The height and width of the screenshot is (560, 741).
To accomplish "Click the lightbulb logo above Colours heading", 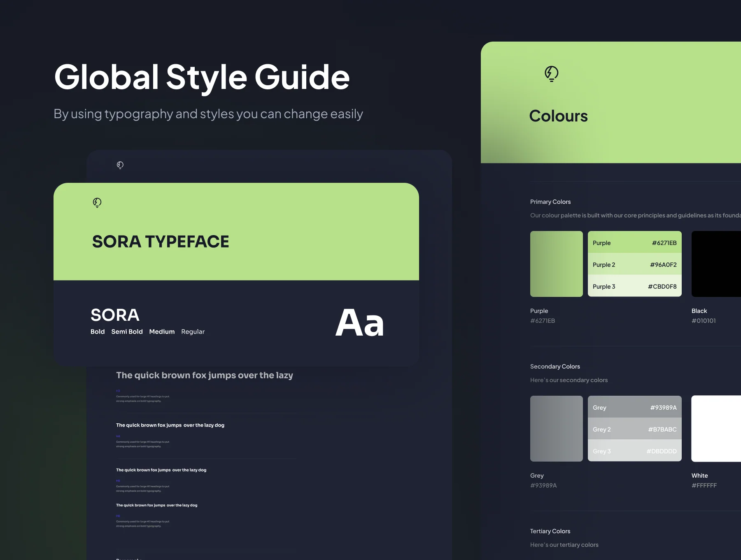I will (551, 74).
